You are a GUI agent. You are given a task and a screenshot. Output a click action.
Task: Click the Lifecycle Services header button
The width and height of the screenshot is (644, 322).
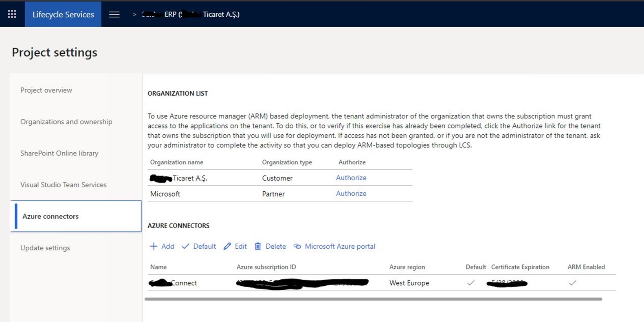(63, 14)
